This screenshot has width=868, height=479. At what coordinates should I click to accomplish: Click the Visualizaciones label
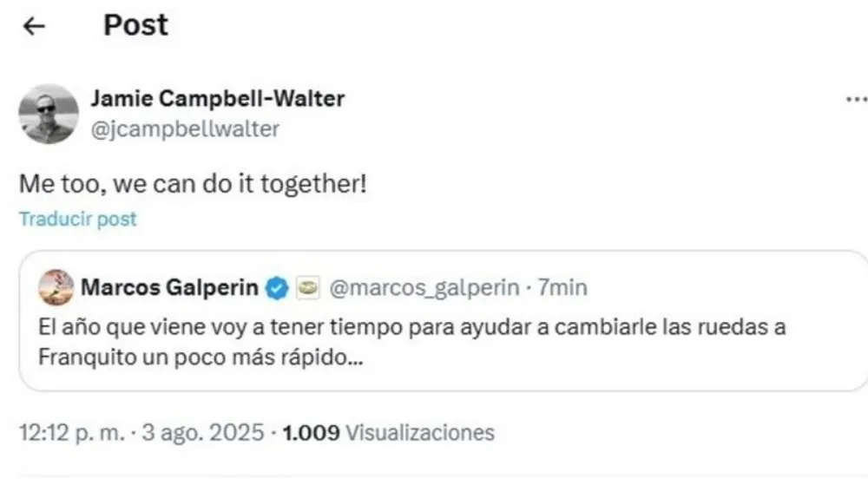[x=420, y=433]
